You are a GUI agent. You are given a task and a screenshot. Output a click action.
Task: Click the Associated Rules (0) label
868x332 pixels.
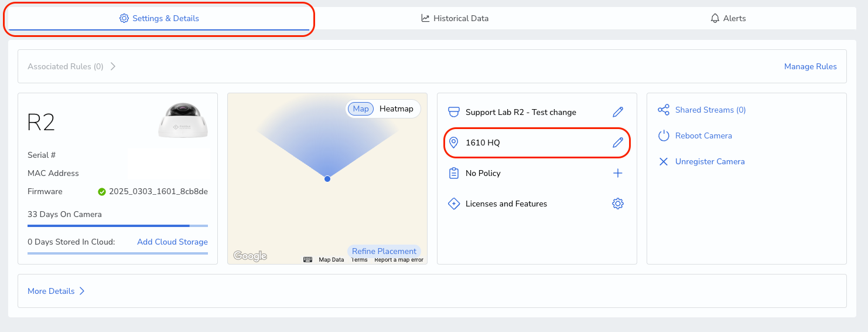[x=66, y=66]
